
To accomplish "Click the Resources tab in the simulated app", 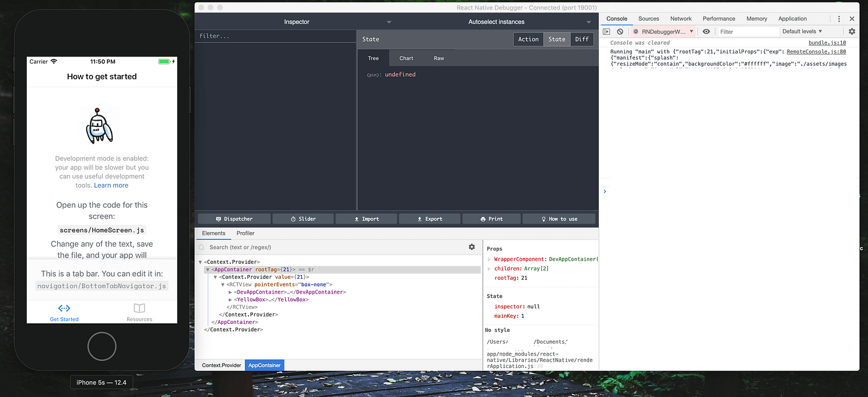I will 138,312.
